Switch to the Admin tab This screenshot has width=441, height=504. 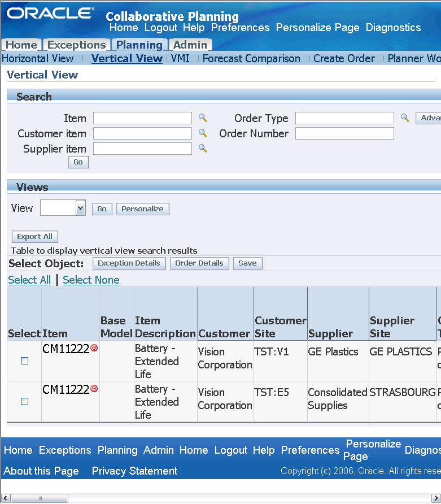click(x=190, y=45)
